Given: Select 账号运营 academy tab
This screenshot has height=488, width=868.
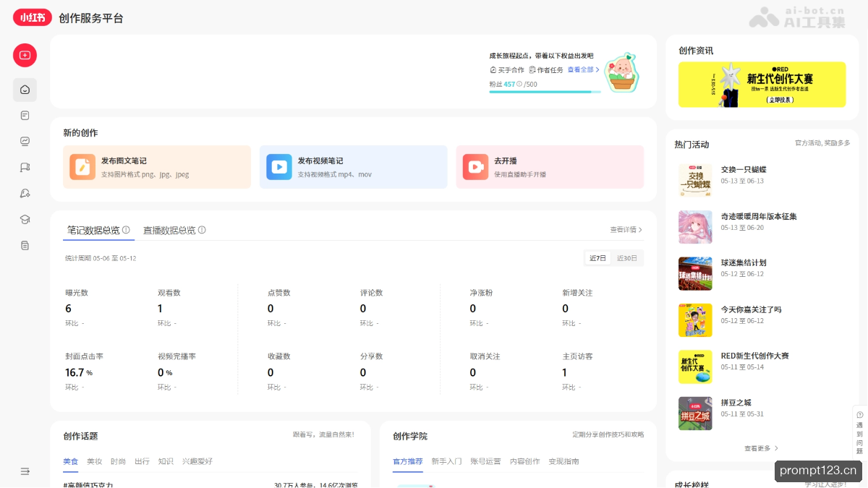Looking at the screenshot, I should point(485,461).
